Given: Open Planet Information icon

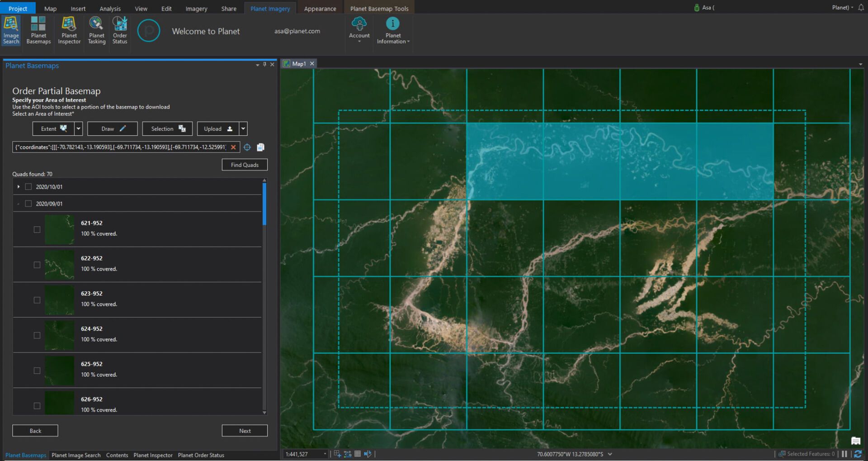Looking at the screenshot, I should [x=393, y=31].
